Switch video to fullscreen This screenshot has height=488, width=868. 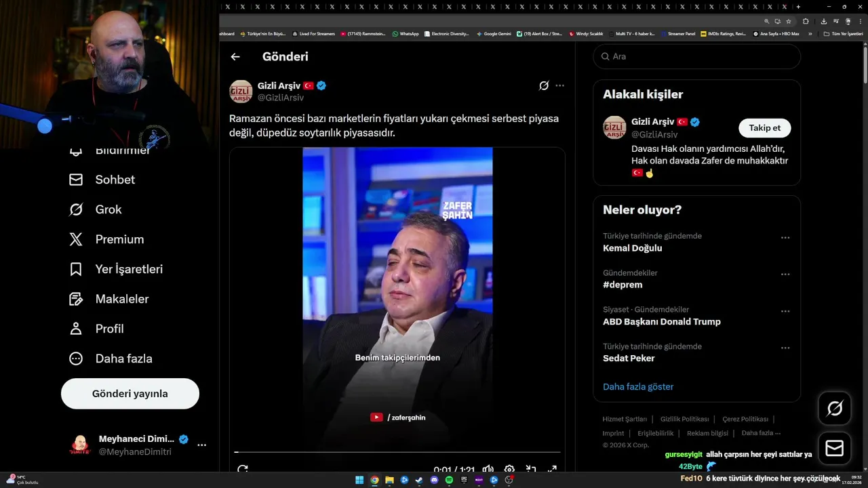pyautogui.click(x=552, y=469)
